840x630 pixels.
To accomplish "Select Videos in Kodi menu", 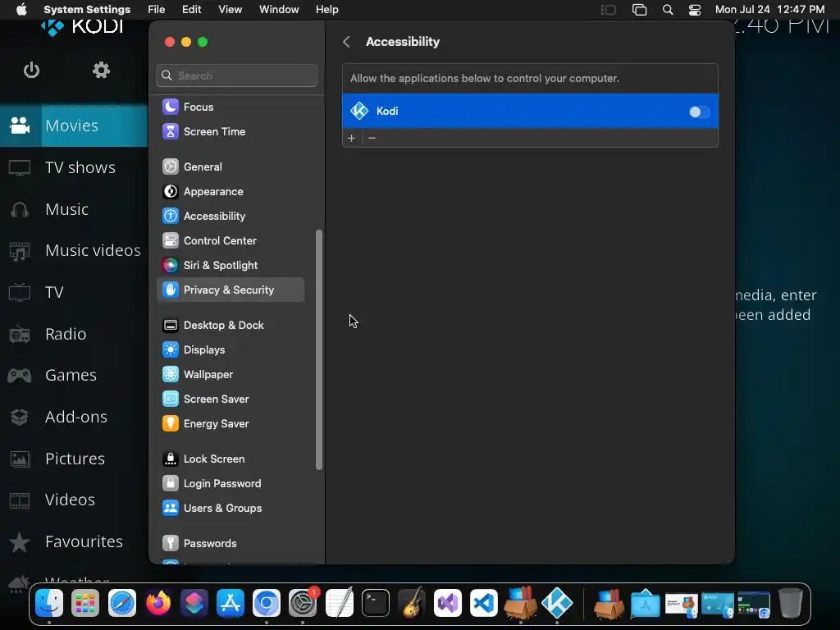I will 74,500.
